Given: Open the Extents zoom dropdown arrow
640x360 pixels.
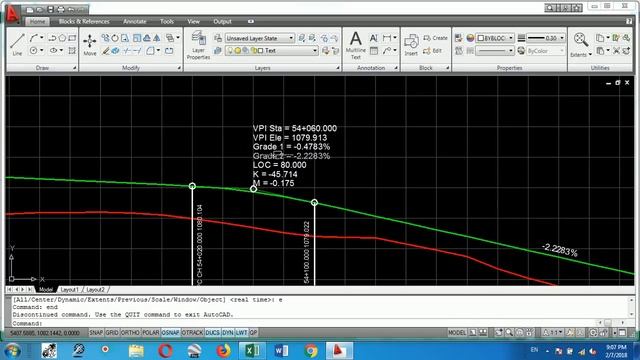Looking at the screenshot, I should point(590,55).
